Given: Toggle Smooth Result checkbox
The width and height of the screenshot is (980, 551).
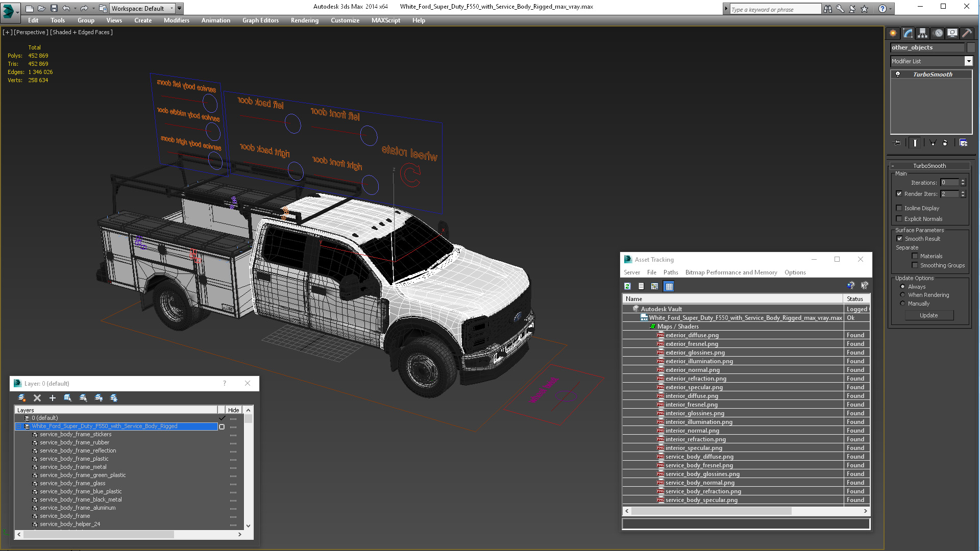Looking at the screenshot, I should click(899, 239).
